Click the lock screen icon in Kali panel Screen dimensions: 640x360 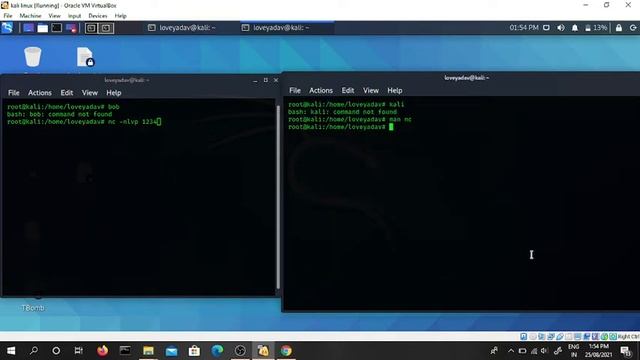619,28
